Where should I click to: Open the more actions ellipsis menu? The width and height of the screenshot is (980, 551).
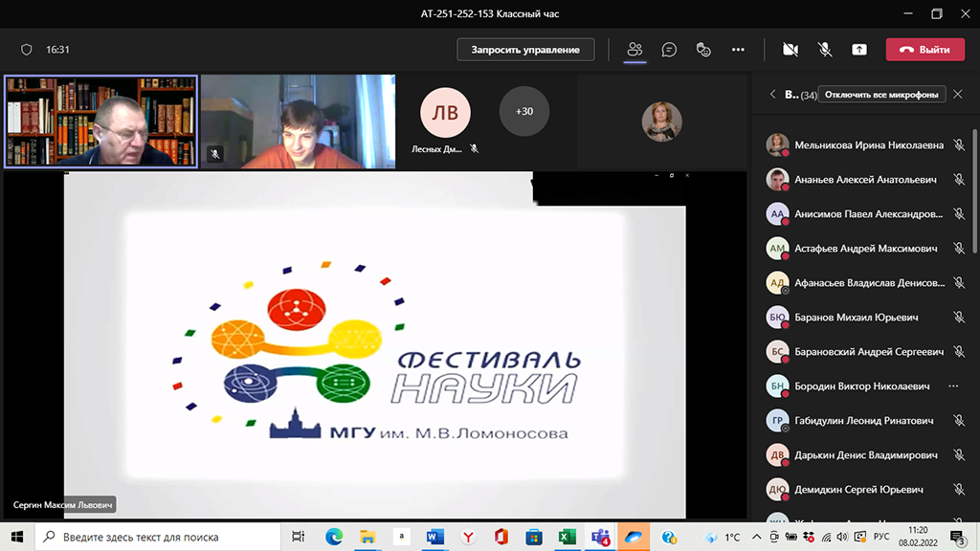[x=738, y=50]
